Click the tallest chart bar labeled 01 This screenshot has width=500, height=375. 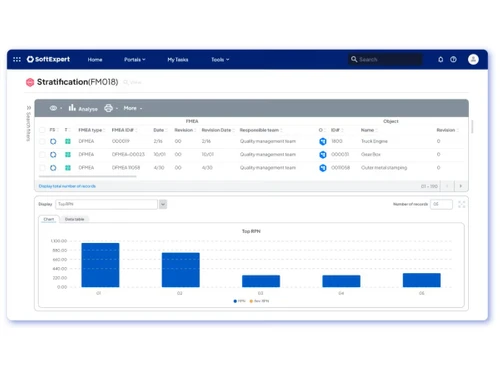[x=100, y=265]
